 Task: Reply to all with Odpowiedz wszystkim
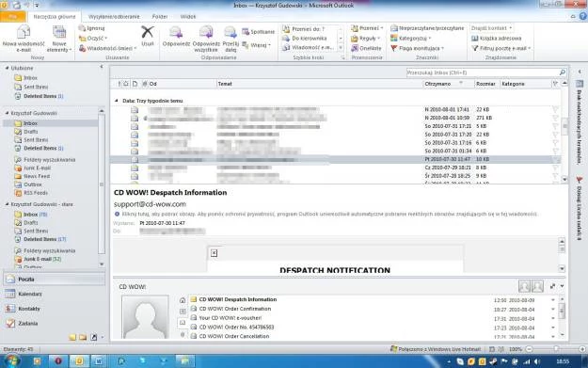click(x=206, y=39)
